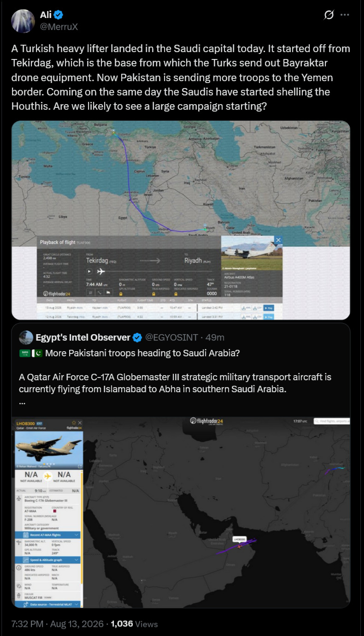Click the X closing the LHOB300 panel
The height and width of the screenshot is (636, 364).
tap(80, 423)
